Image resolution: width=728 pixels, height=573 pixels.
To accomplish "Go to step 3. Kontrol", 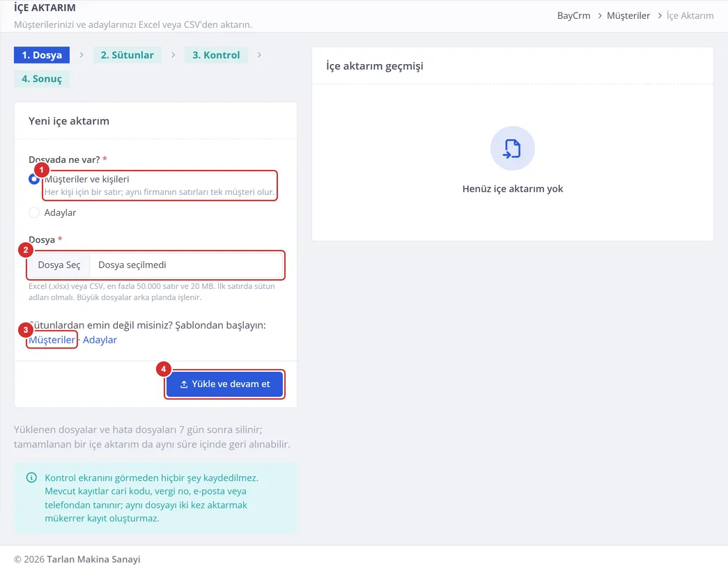I will pos(216,55).
